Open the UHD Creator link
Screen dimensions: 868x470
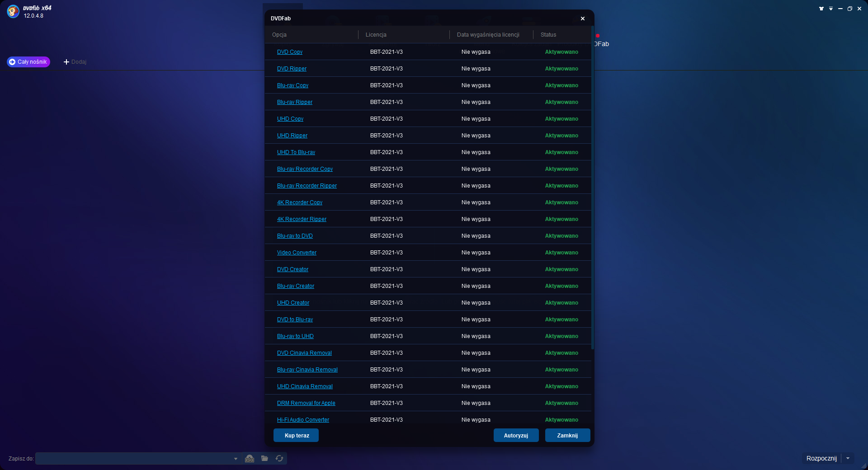293,303
